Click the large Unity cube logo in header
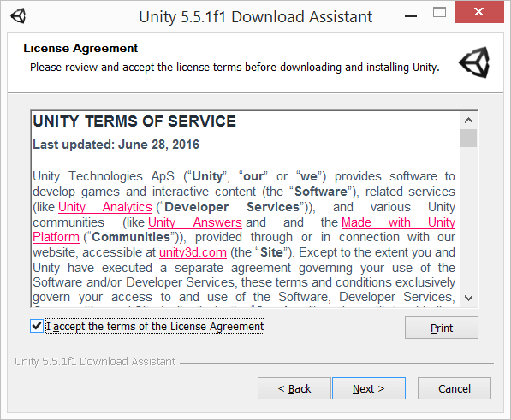The width and height of the screenshot is (511, 420). click(474, 62)
